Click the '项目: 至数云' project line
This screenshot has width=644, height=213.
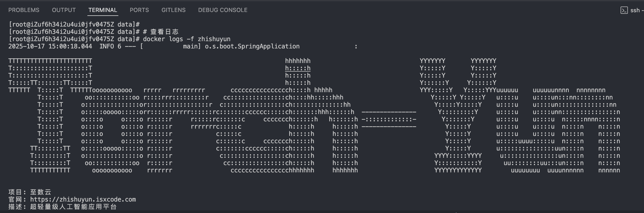[x=30, y=192]
